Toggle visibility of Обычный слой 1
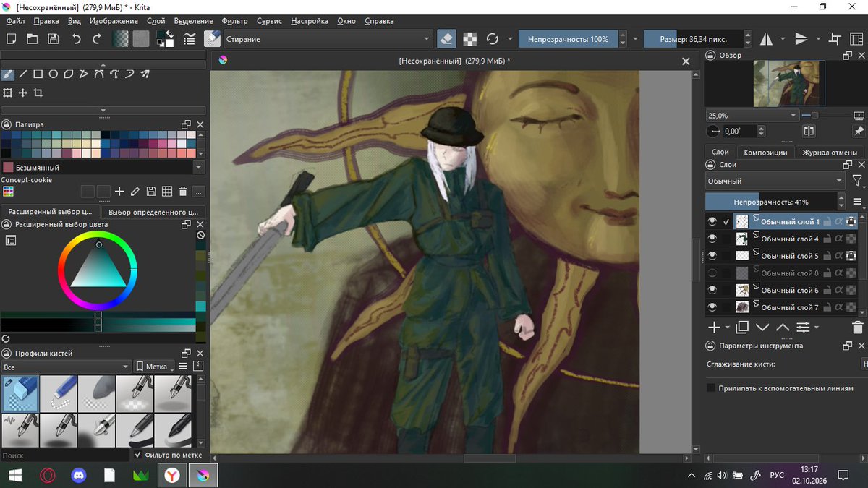The image size is (868, 488). tap(712, 221)
